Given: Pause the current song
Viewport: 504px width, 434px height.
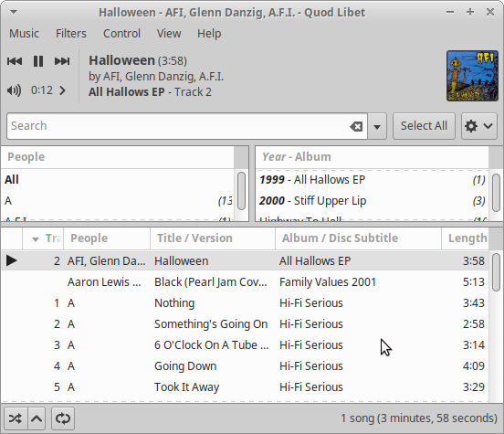Looking at the screenshot, I should (38, 61).
